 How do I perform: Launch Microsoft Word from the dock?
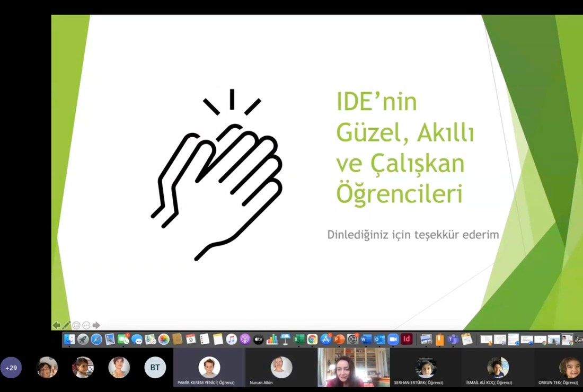tap(366, 339)
